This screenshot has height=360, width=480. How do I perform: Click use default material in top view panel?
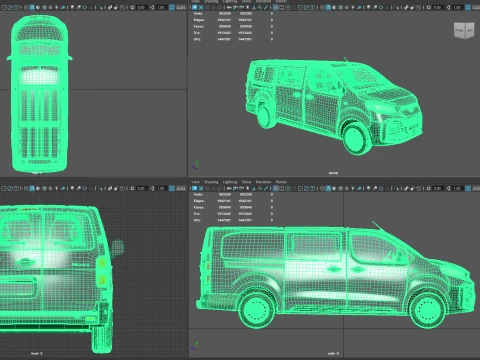38,7
